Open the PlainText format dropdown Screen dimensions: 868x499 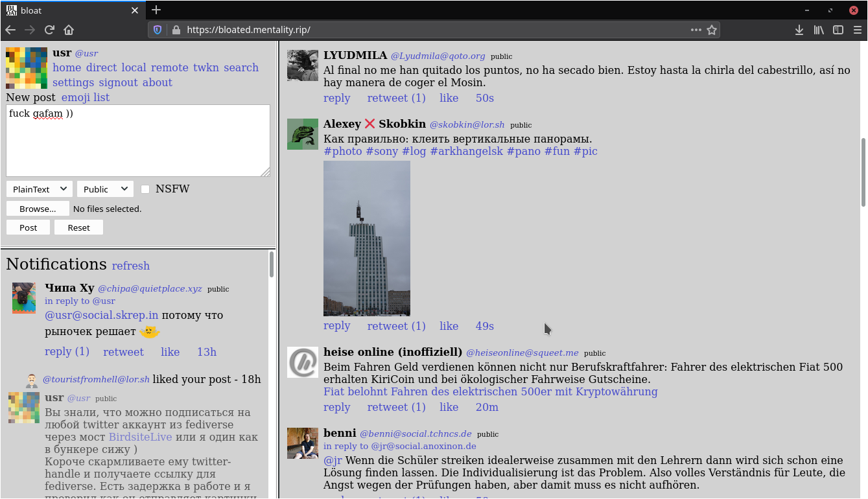pyautogui.click(x=39, y=189)
